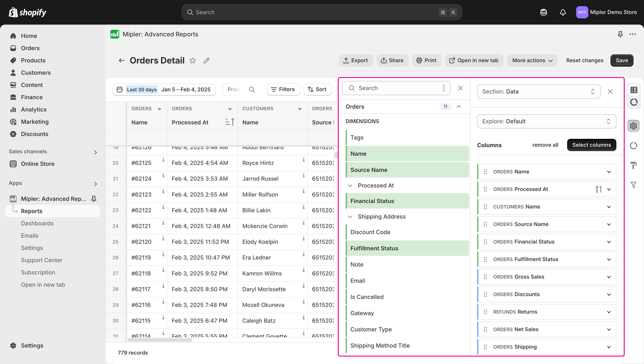Open the table view icon in right rail
Screen dimensions: 644x364
click(633, 90)
